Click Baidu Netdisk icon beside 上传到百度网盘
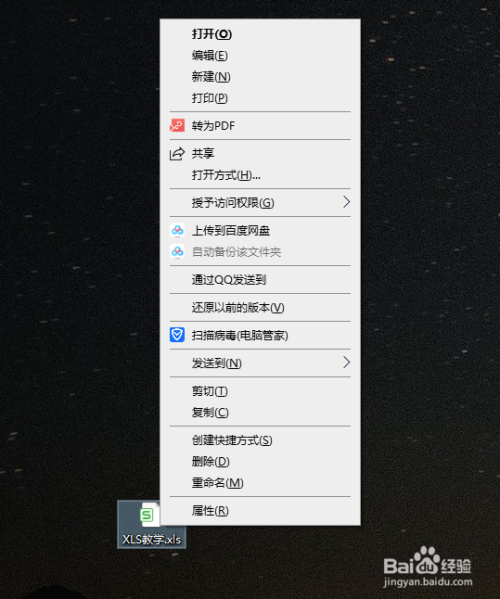This screenshot has width=500, height=599. (x=177, y=230)
